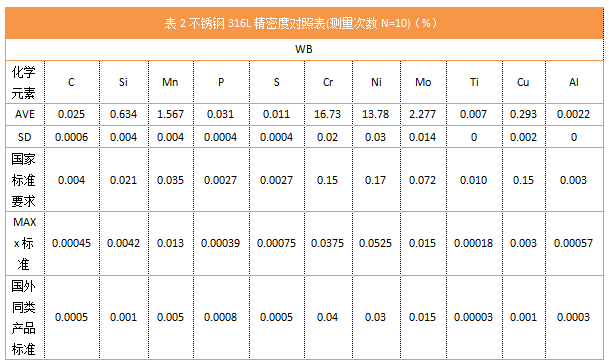
Task: Click foreign standard value 0.04
Action: 327,318
